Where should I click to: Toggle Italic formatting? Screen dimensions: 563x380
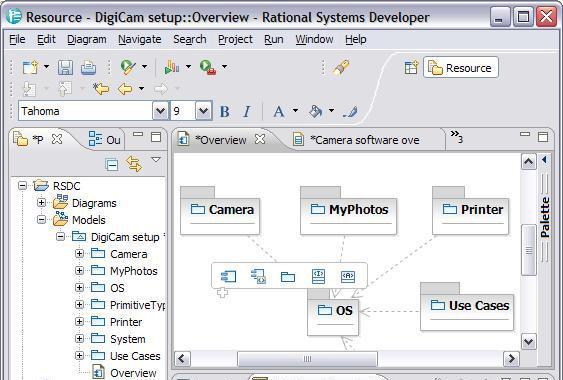click(x=247, y=111)
